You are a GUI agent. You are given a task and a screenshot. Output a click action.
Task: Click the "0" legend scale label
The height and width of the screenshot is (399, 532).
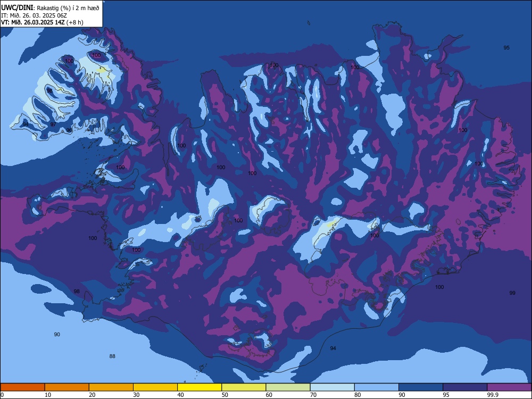click(x=2, y=395)
